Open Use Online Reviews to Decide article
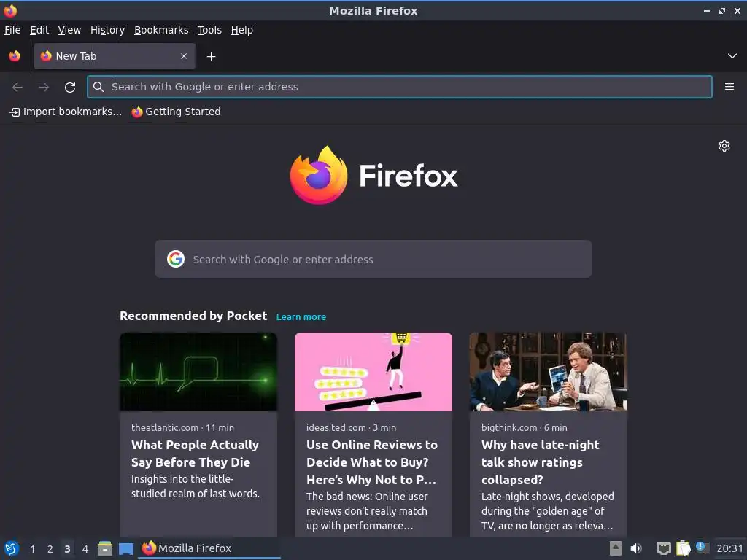Viewport: 747px width, 560px height. (371, 462)
